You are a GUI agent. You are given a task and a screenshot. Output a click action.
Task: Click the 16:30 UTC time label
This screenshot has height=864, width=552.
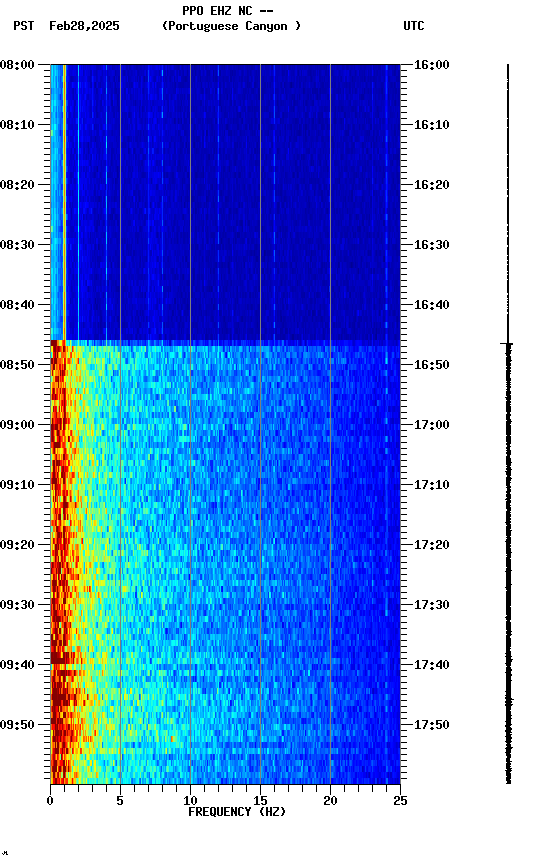click(432, 245)
